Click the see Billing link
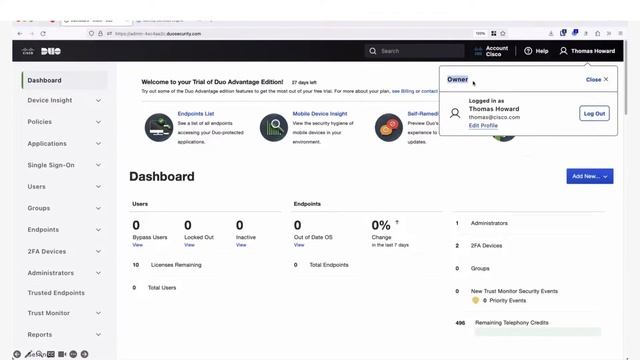This screenshot has width=640, height=360. [403, 91]
